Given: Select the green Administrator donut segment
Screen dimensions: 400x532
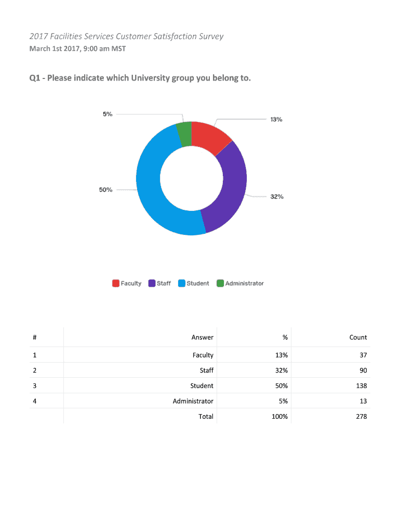Looking at the screenshot, I should click(184, 134).
